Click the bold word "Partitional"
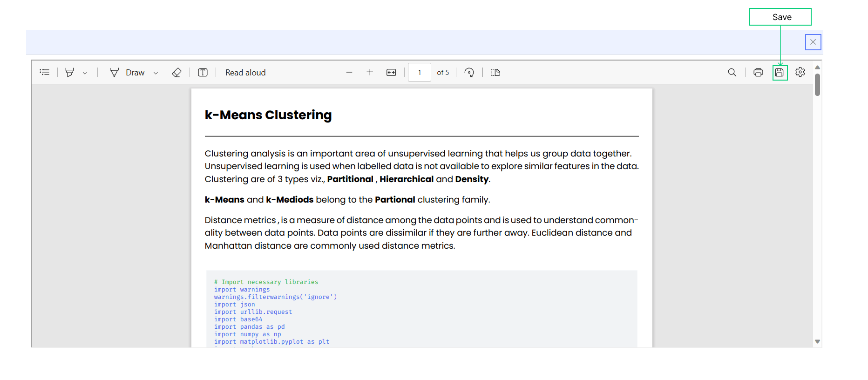Screen dimensions: 868x380 click(350, 179)
